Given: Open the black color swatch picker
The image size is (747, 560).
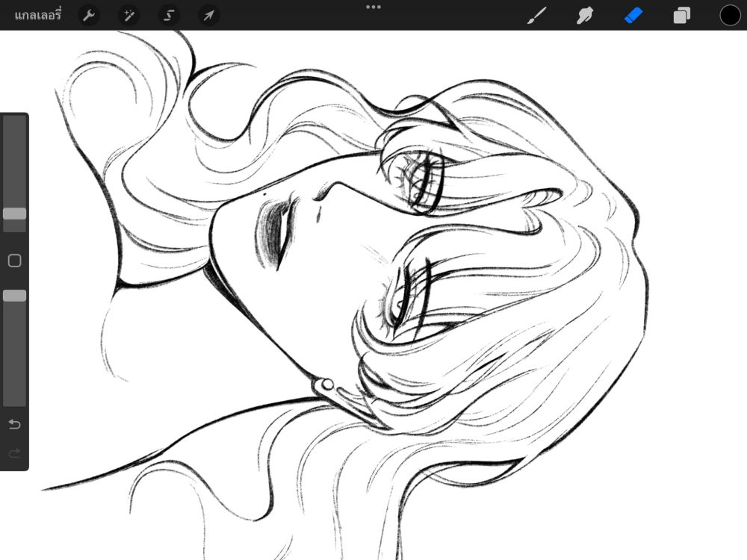Looking at the screenshot, I should 730,15.
